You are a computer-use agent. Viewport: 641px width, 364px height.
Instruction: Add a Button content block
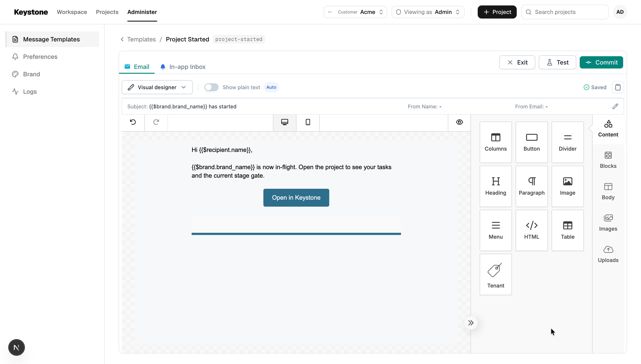pos(532,142)
